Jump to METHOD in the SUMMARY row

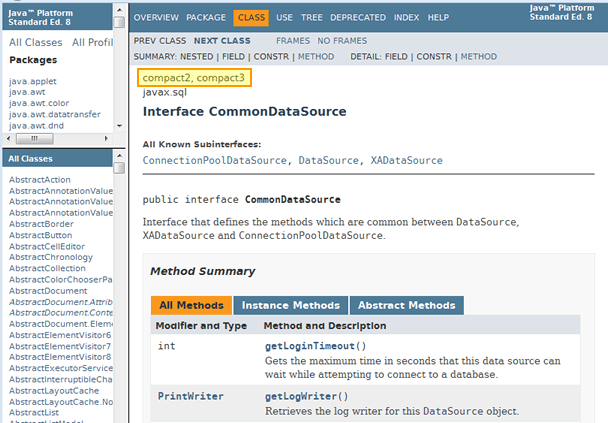tap(316, 57)
